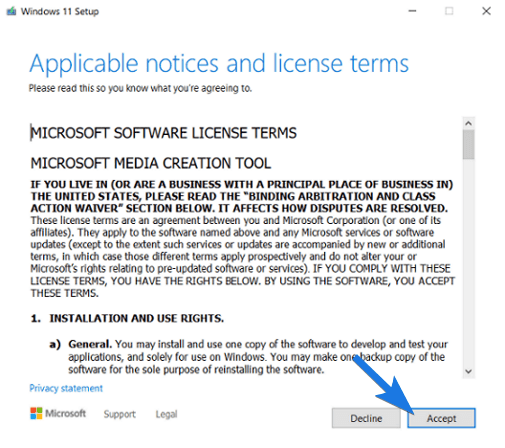The width and height of the screenshot is (505, 448).
Task: Click the 'Applicable notices and license terms' title
Action: tap(219, 64)
